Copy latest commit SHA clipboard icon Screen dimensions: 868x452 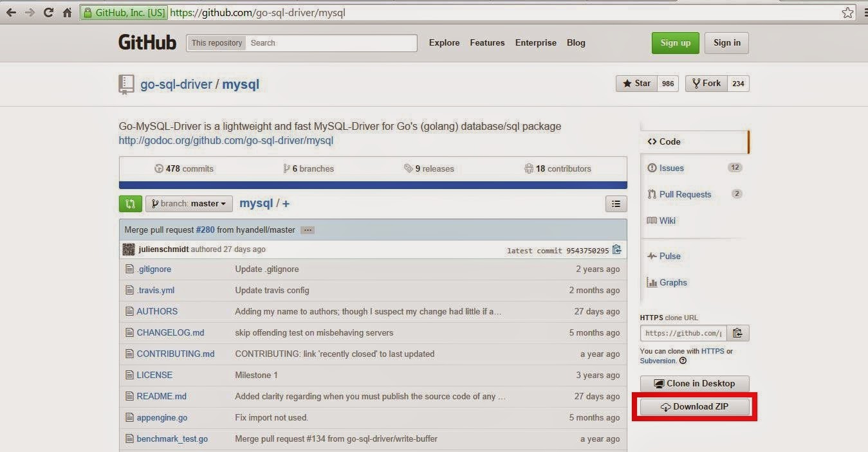617,249
